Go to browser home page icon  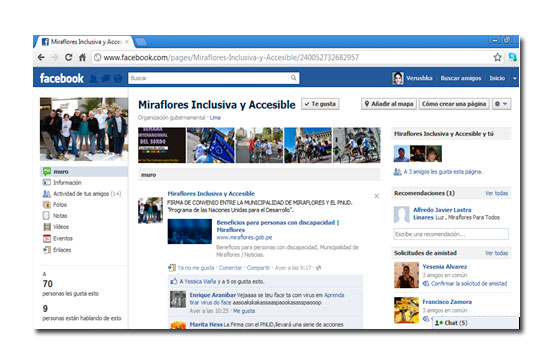point(82,57)
